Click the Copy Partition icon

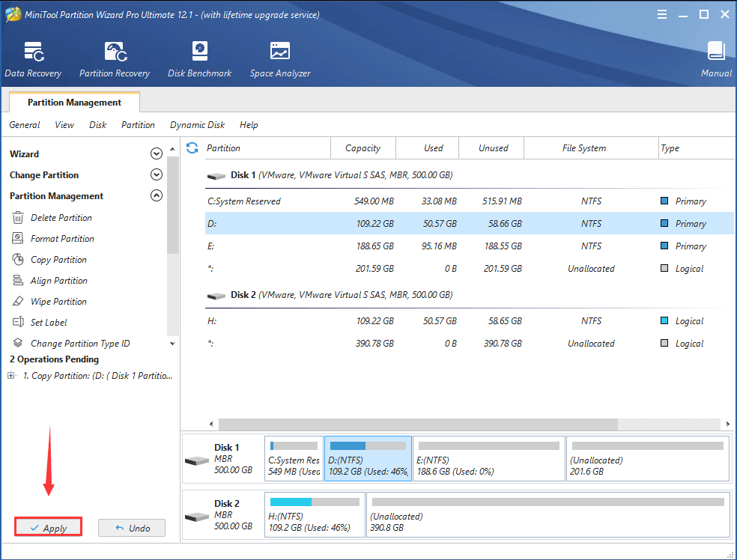pyautogui.click(x=18, y=259)
